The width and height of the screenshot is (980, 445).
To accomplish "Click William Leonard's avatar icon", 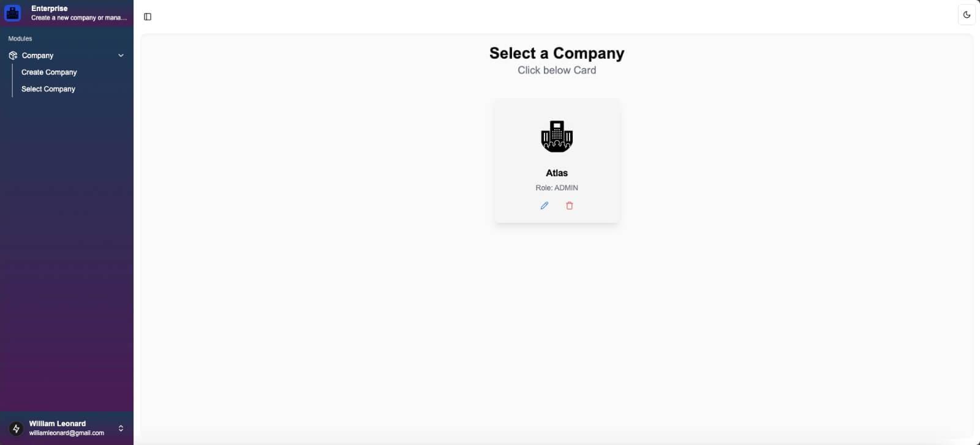I will point(17,427).
